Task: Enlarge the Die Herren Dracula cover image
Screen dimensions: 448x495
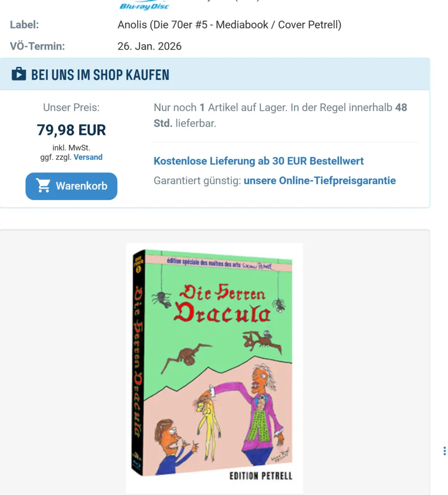Action: (x=214, y=368)
